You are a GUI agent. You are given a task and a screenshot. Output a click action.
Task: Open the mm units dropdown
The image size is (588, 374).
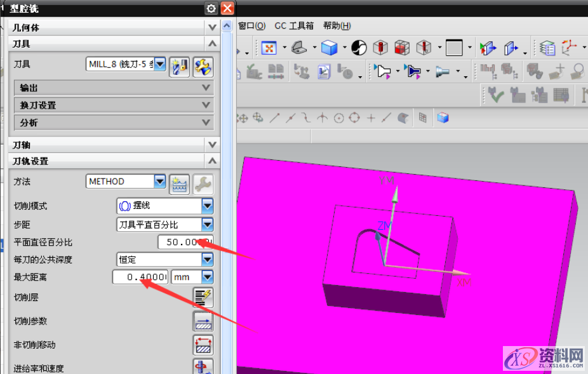point(207,277)
